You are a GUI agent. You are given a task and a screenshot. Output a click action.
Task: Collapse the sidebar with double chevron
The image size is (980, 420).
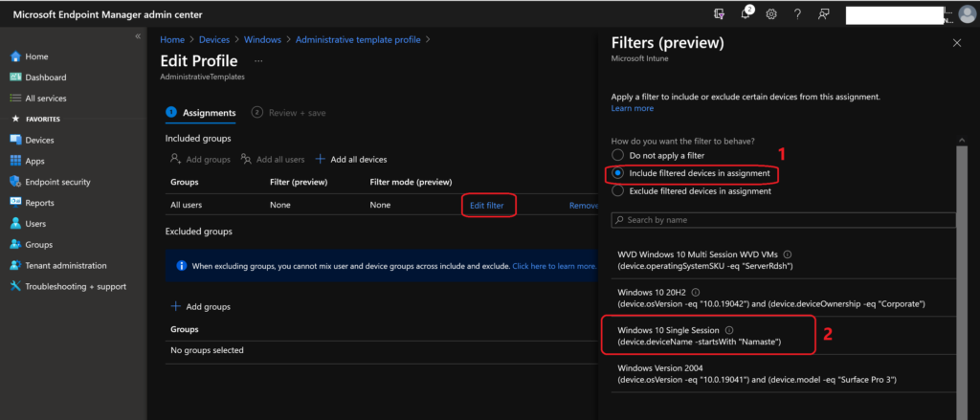(138, 37)
